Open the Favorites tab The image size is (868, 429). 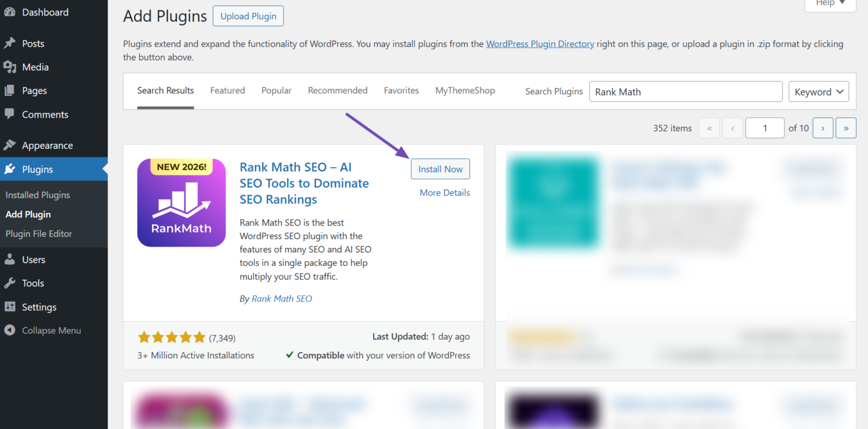401,91
